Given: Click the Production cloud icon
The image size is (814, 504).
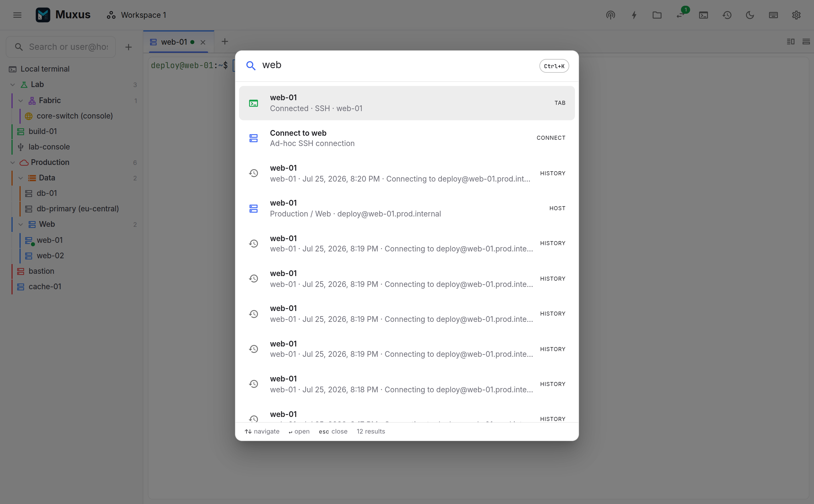Looking at the screenshot, I should coord(24,163).
